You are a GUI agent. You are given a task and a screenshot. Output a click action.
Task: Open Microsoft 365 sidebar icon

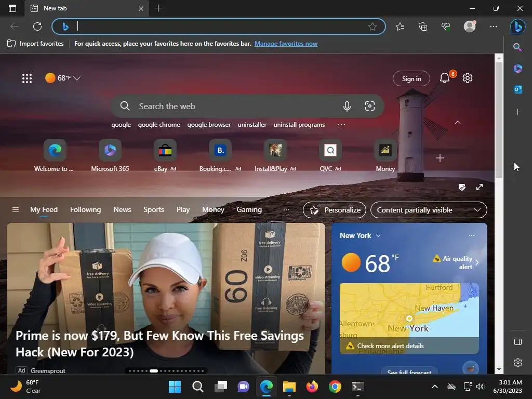point(517,69)
